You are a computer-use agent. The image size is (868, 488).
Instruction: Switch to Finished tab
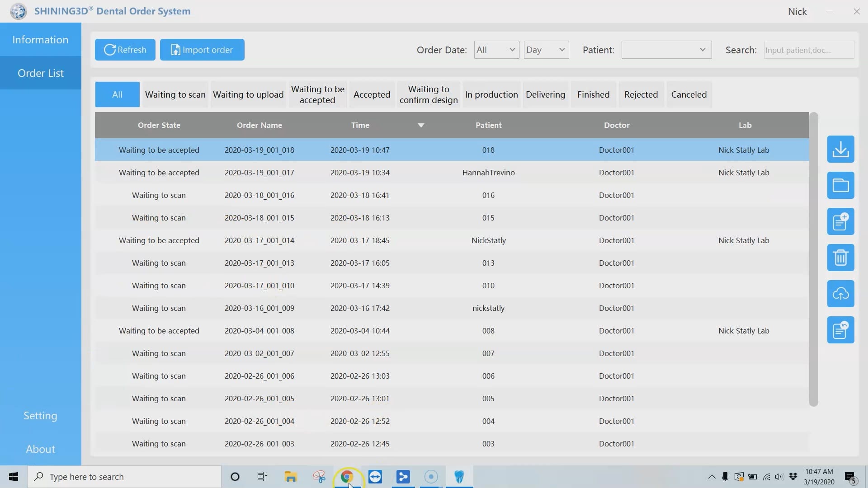[x=593, y=94]
